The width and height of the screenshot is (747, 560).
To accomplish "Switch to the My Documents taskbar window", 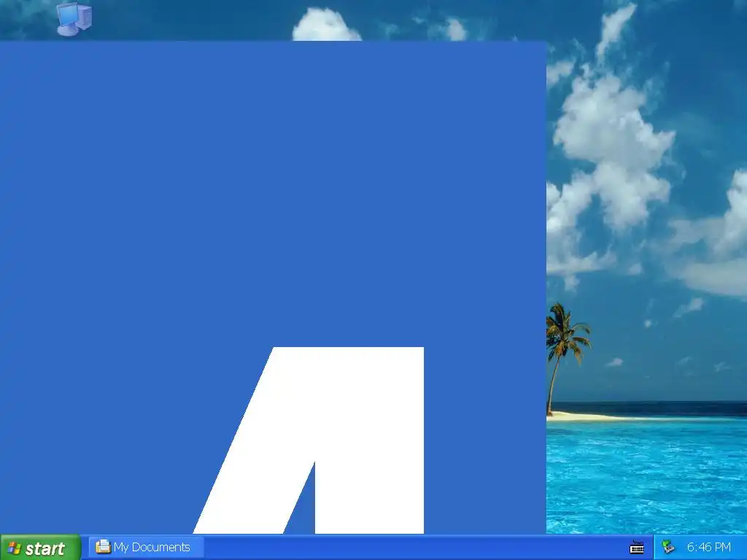I will [x=146, y=547].
